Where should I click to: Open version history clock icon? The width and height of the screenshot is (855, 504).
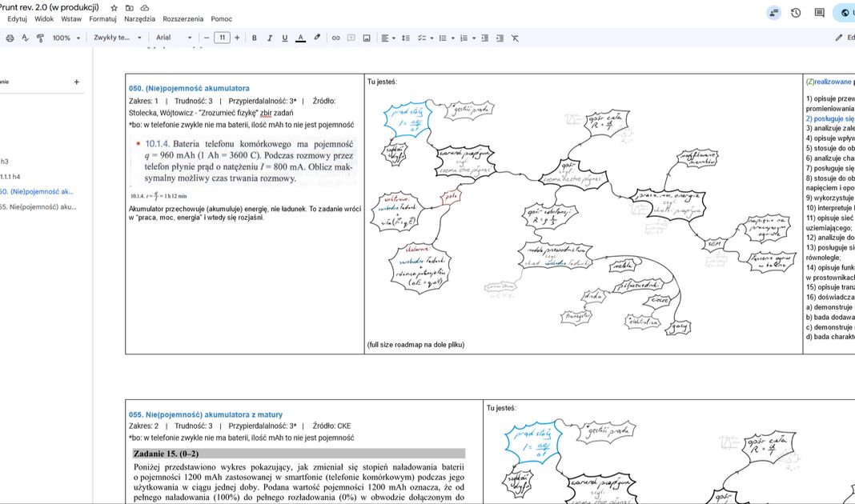pos(796,13)
